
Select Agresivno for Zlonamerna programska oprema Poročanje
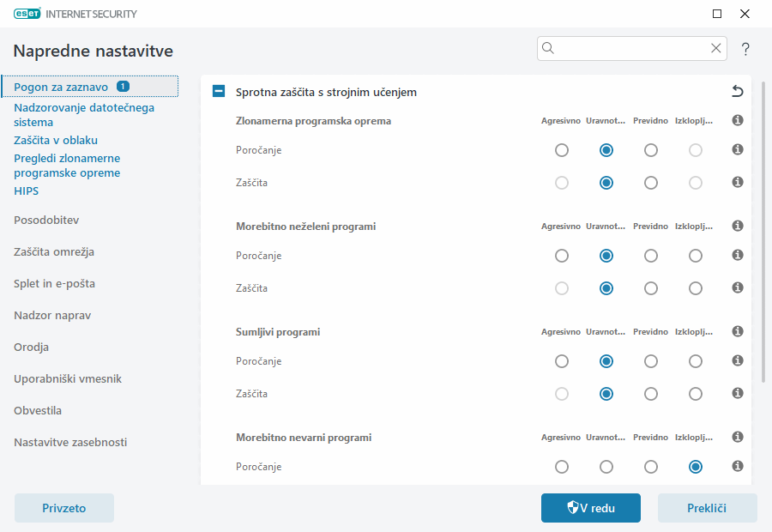click(562, 149)
